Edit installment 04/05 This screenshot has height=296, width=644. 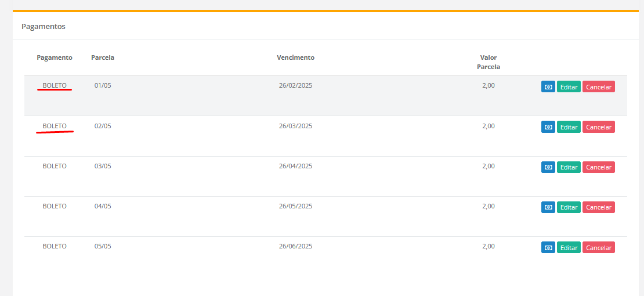(x=569, y=207)
